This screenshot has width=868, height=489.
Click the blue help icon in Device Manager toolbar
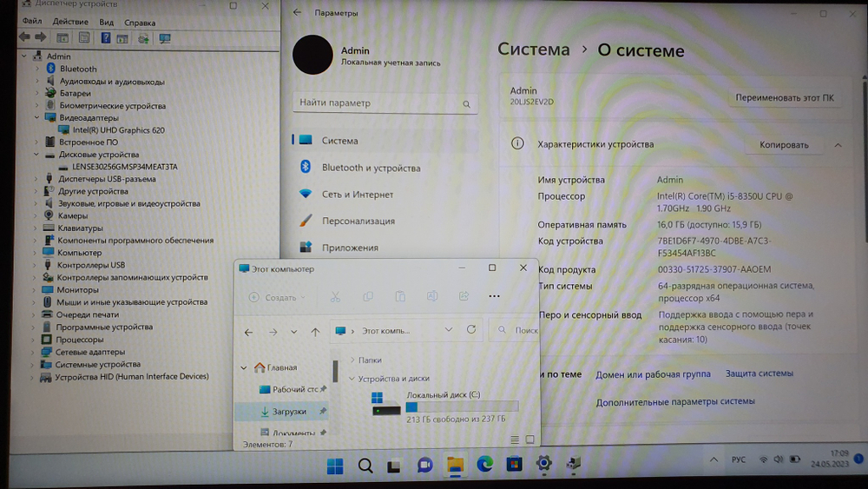click(x=105, y=37)
